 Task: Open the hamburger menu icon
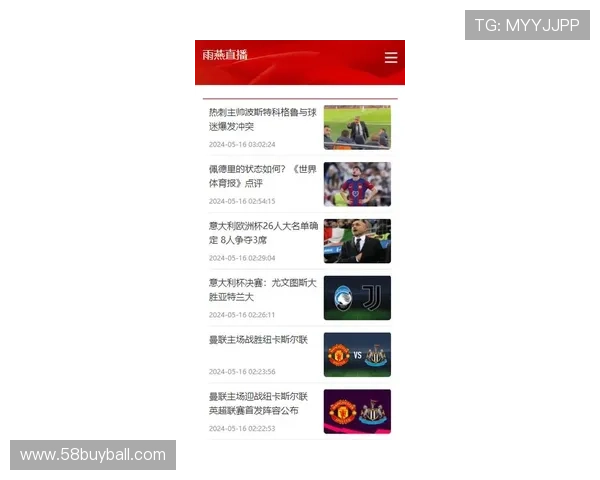pyautogui.click(x=391, y=57)
